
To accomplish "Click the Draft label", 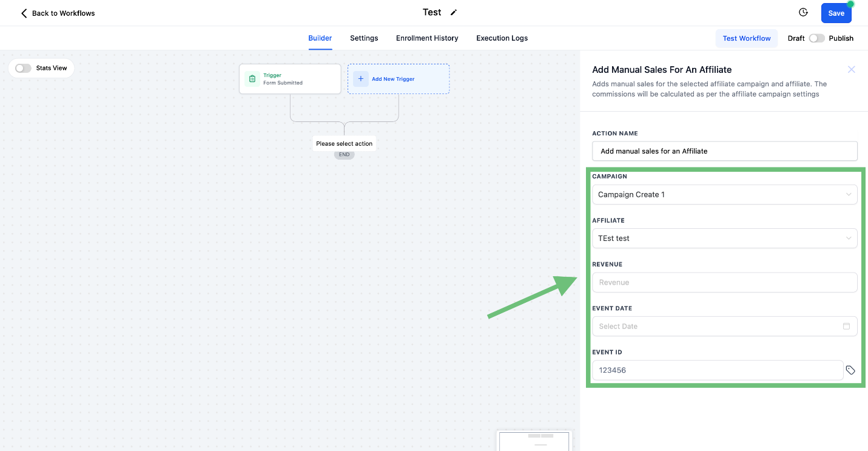I will 796,38.
